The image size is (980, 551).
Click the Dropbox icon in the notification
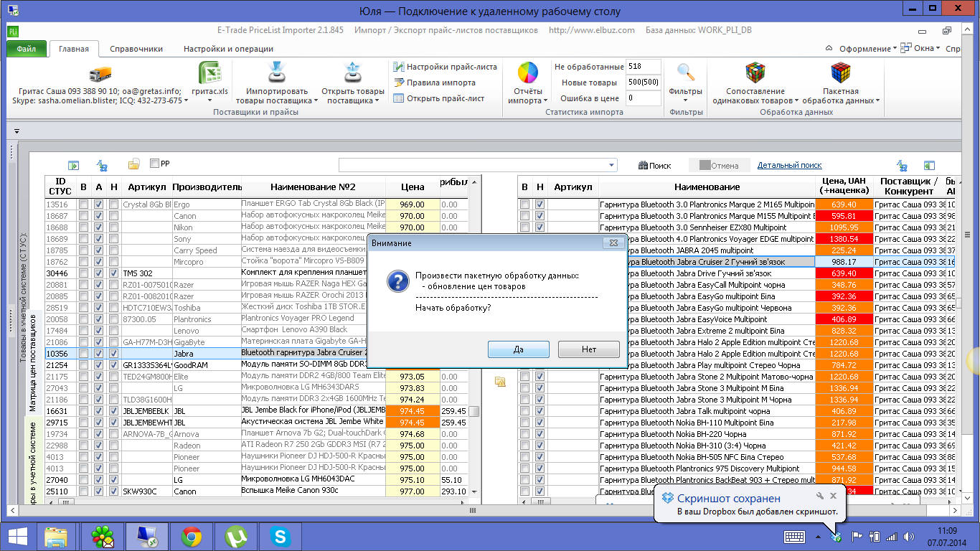(x=667, y=498)
